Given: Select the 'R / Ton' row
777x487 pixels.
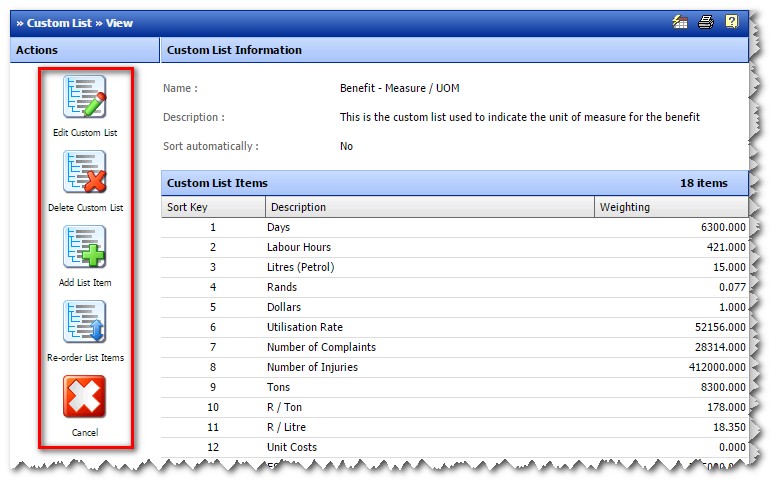Looking at the screenshot, I should point(454,407).
